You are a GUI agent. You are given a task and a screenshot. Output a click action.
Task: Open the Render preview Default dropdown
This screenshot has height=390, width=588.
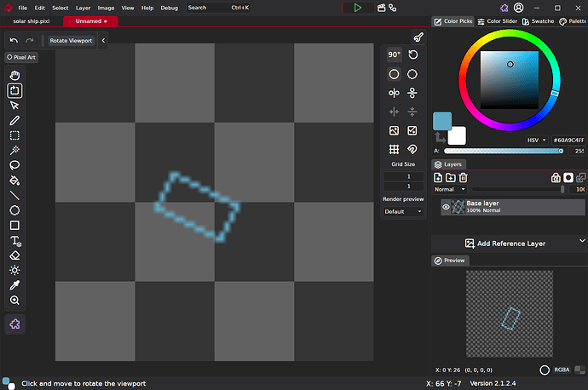(x=403, y=211)
